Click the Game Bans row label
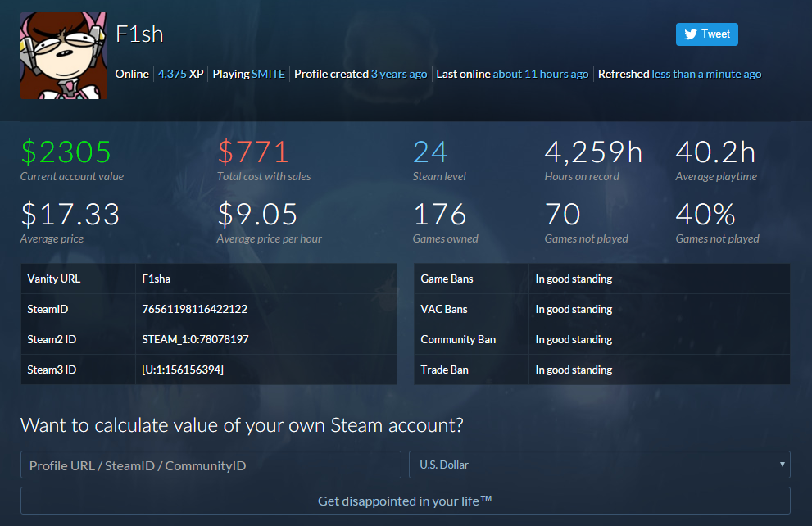Viewport: 812px width, 526px height. tap(447, 279)
